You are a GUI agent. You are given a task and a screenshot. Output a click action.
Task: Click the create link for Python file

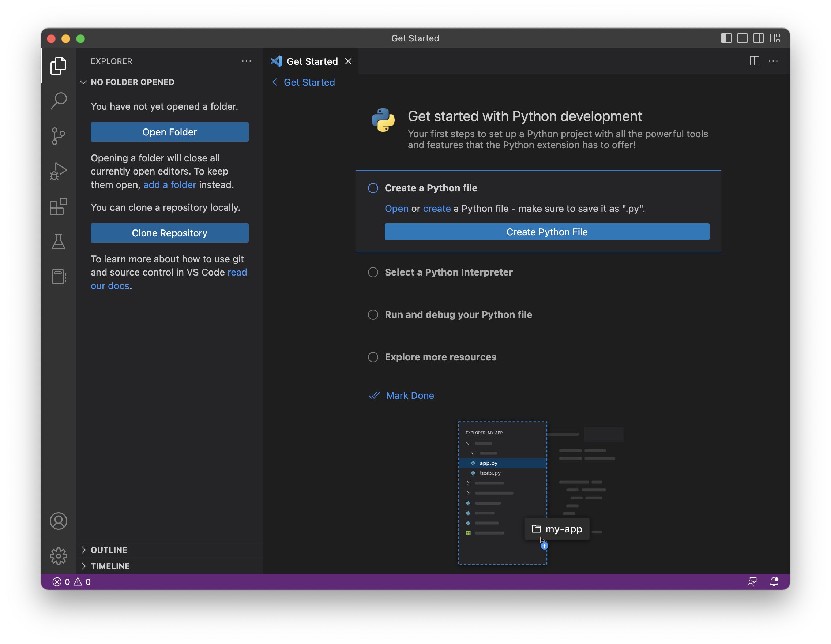(x=436, y=209)
